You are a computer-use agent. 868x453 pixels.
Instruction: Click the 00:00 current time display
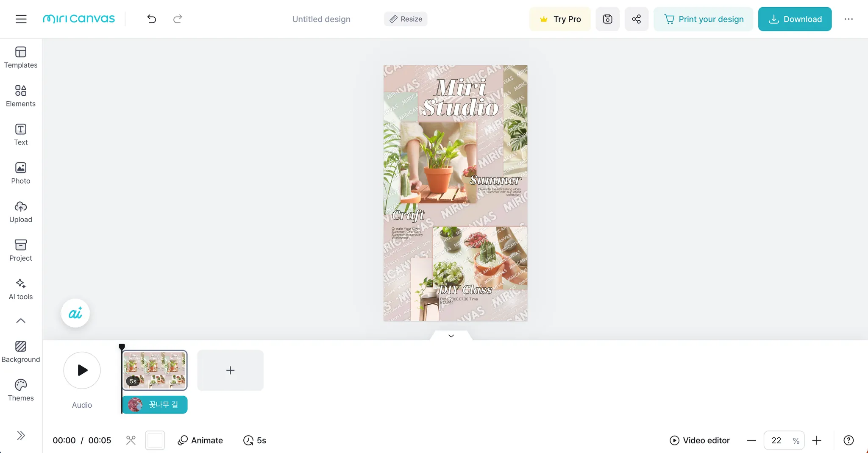click(64, 440)
